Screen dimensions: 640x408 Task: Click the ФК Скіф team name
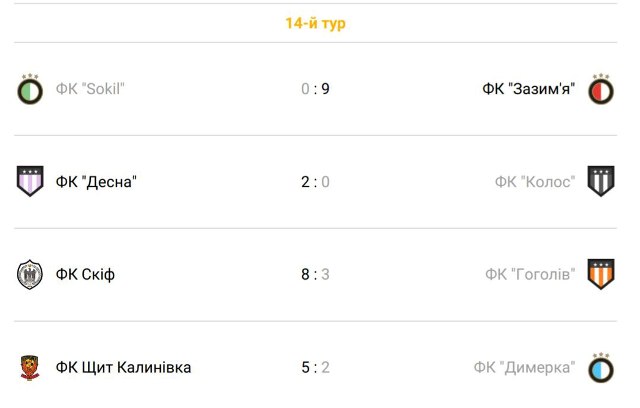click(85, 275)
